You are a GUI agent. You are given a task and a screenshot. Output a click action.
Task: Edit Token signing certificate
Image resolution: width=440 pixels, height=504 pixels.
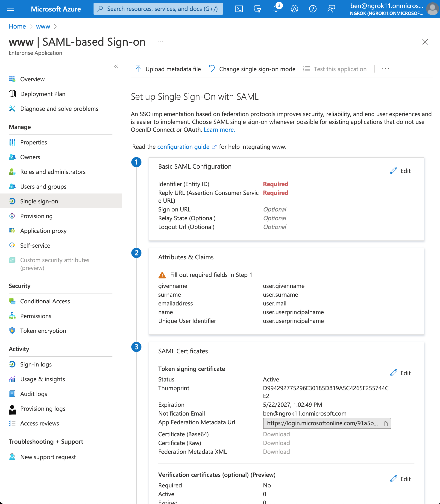click(400, 373)
